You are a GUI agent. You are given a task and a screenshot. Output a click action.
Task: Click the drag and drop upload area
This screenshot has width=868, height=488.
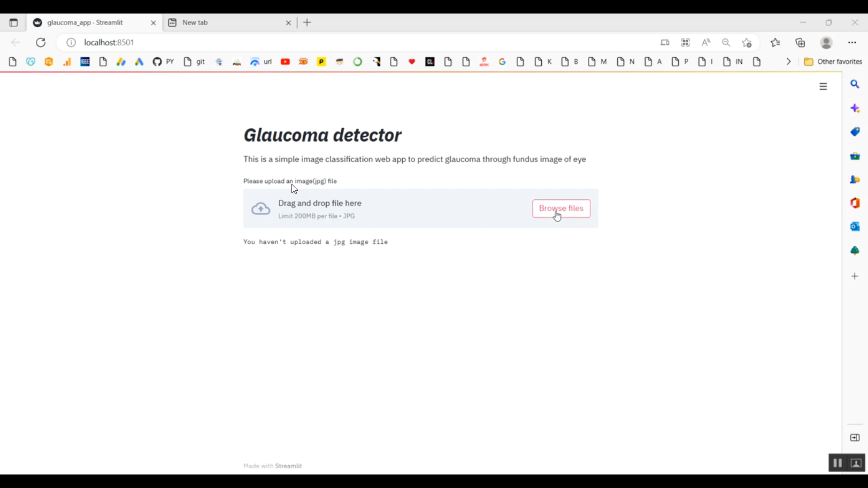pos(420,208)
